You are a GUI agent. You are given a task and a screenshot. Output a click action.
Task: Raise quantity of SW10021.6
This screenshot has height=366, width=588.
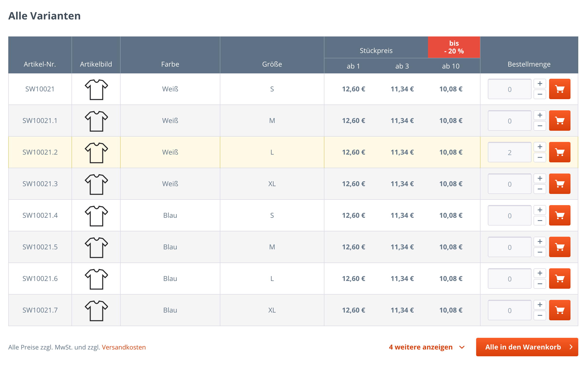click(540, 273)
